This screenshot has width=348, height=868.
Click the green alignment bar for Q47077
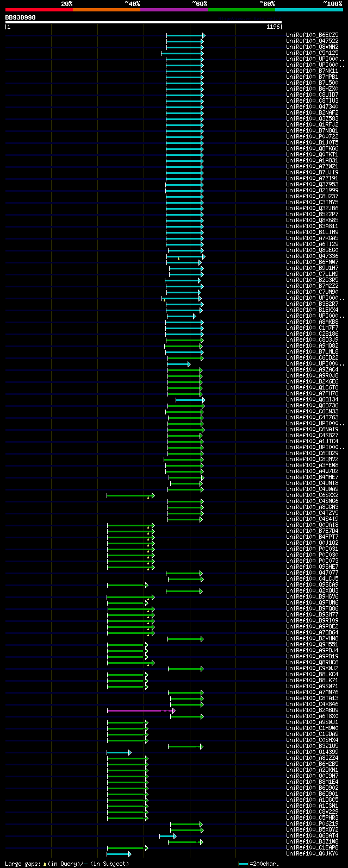pos(184,573)
